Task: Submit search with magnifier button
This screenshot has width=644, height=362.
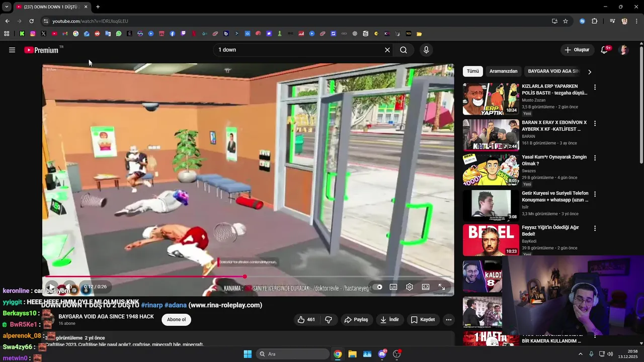Action: [x=404, y=50]
